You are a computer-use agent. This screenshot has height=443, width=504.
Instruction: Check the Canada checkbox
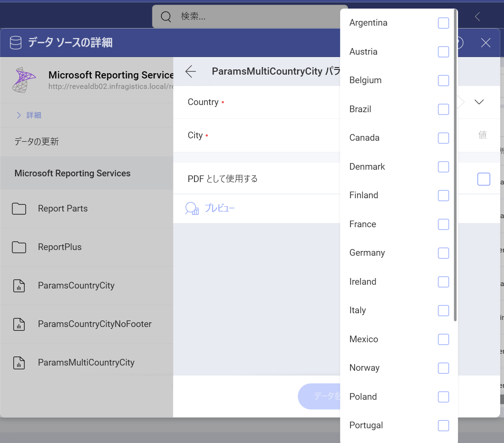[443, 138]
